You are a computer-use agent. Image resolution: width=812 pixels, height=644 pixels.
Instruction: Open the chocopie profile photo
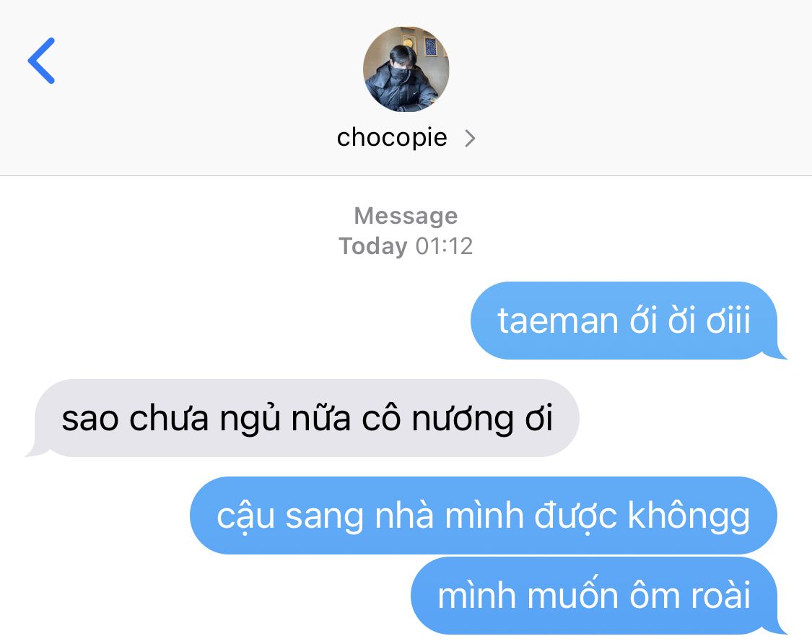tap(406, 69)
